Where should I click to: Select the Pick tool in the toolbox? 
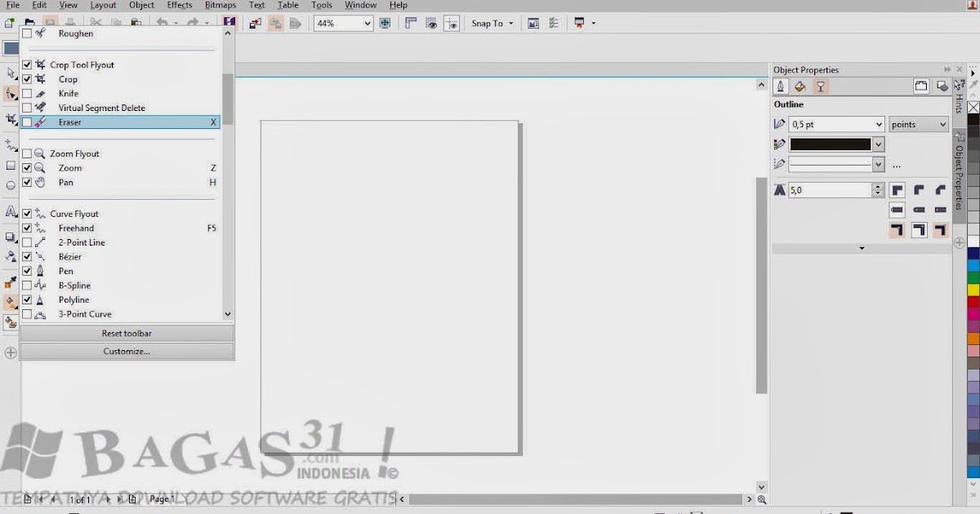tap(11, 73)
